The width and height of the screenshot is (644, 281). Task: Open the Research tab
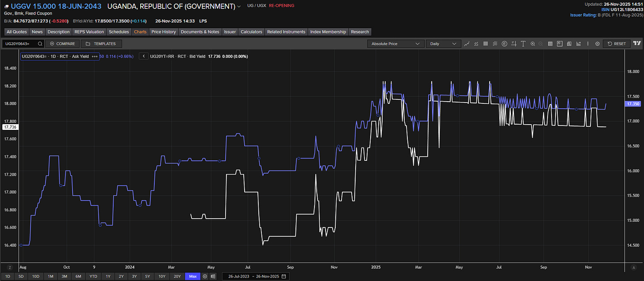(x=360, y=32)
